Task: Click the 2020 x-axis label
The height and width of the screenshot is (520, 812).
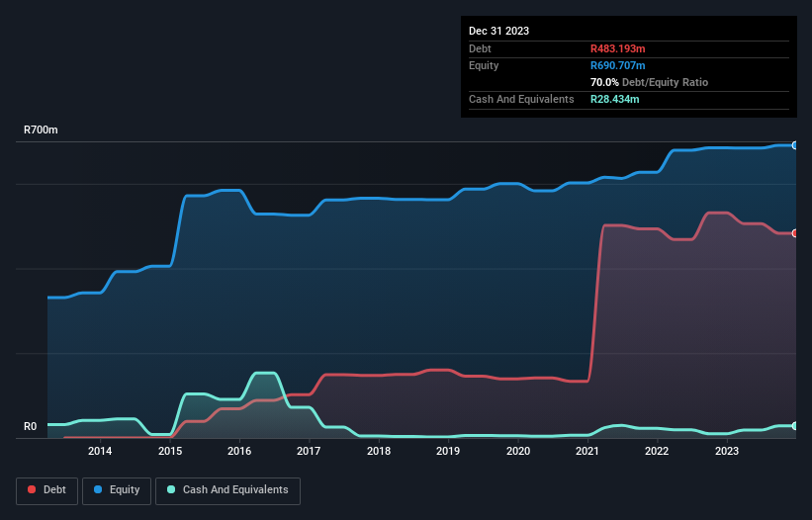Action: [518, 451]
